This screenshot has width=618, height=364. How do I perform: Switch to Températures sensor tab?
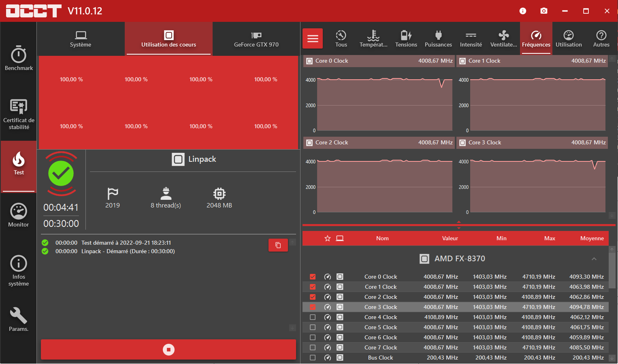(x=373, y=39)
